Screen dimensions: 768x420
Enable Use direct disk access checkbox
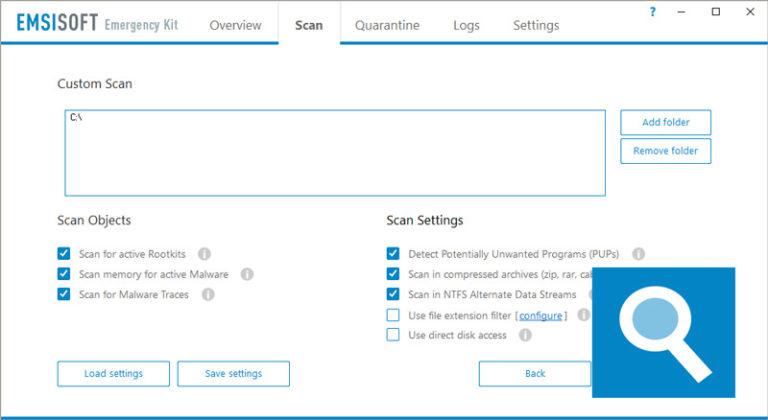point(393,335)
